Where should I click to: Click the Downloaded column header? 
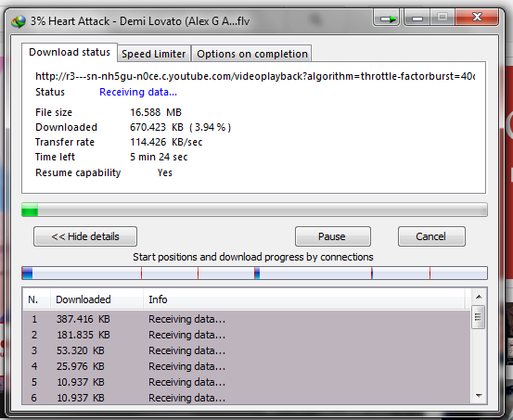96,299
